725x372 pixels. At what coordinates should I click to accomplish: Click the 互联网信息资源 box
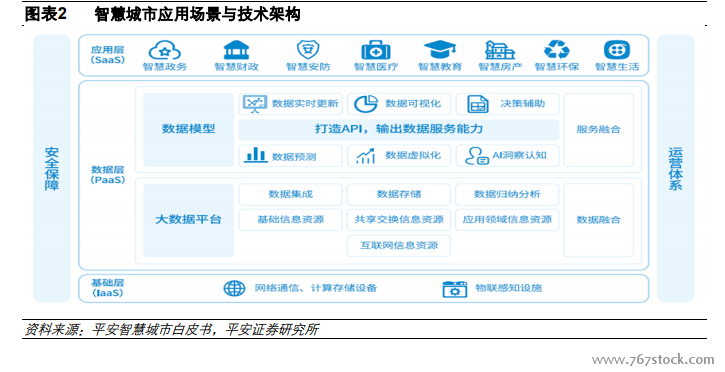[399, 245]
